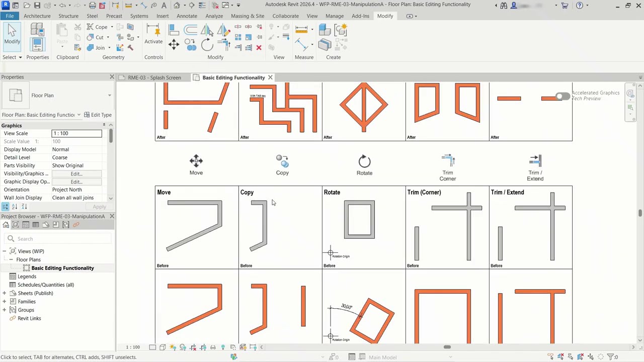The width and height of the screenshot is (644, 362).
Task: Select the Rotate tool in Modify ribbon
Action: coord(207,45)
